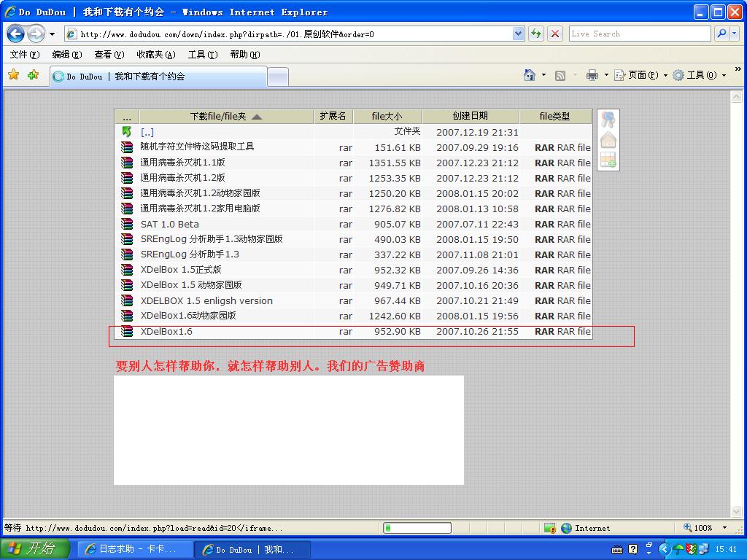Expand the command bar chevron overflow
Screen dimensions: 747x560
tap(738, 69)
